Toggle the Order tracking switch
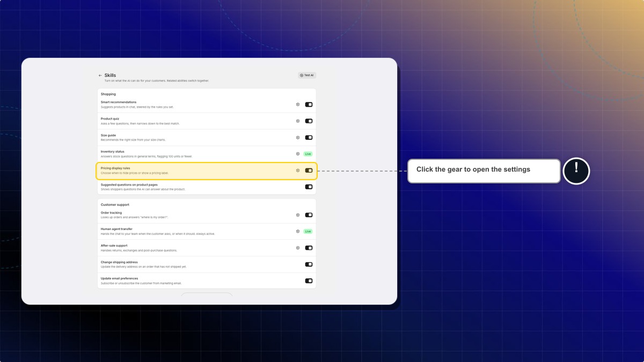644x362 pixels. 309,215
